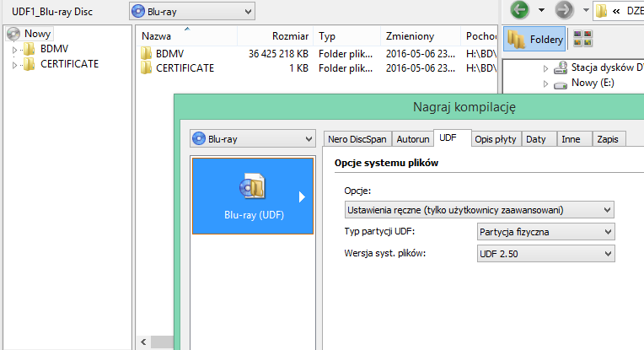Image resolution: width=644 pixels, height=350 pixels.
Task: Click the Nowy disc icon in tree
Action: pos(13,34)
